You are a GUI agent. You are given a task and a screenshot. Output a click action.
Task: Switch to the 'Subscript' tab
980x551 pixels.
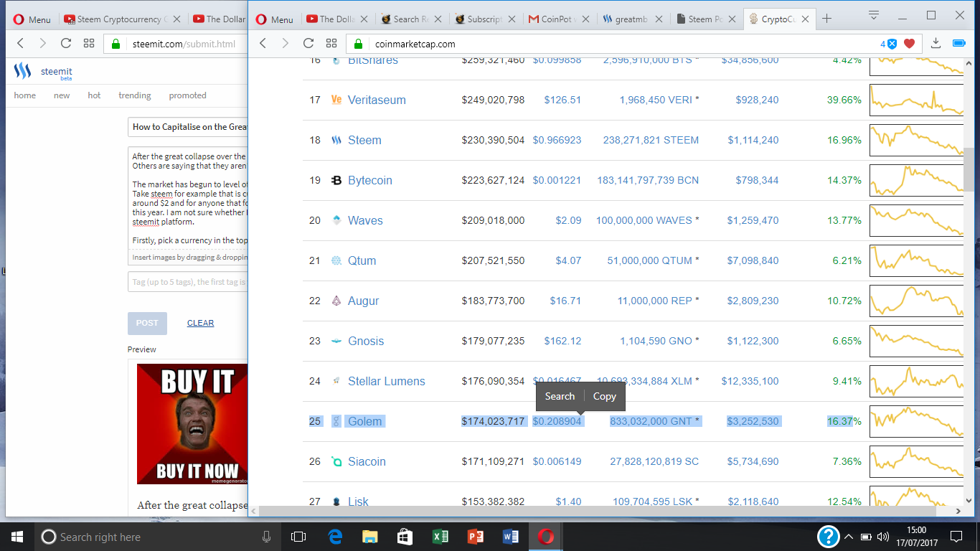(484, 19)
